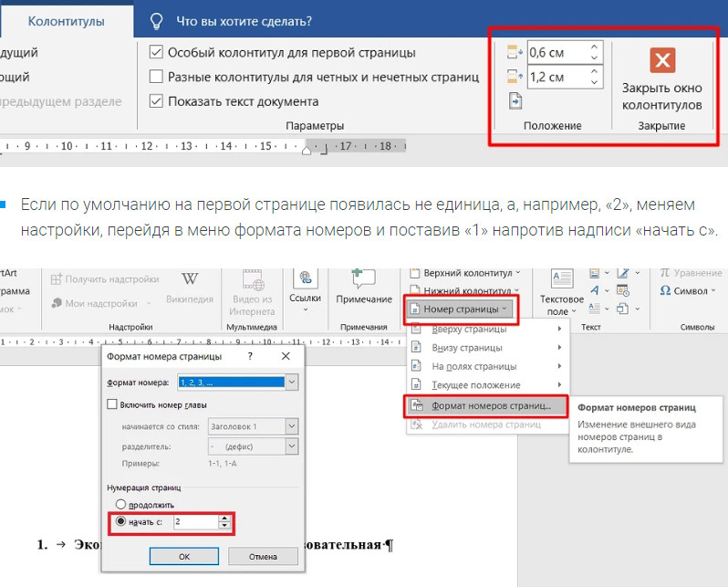Click the lightbulb 'Что вы хотите сделать' icon
The width and height of the screenshot is (728, 587).
point(156,21)
